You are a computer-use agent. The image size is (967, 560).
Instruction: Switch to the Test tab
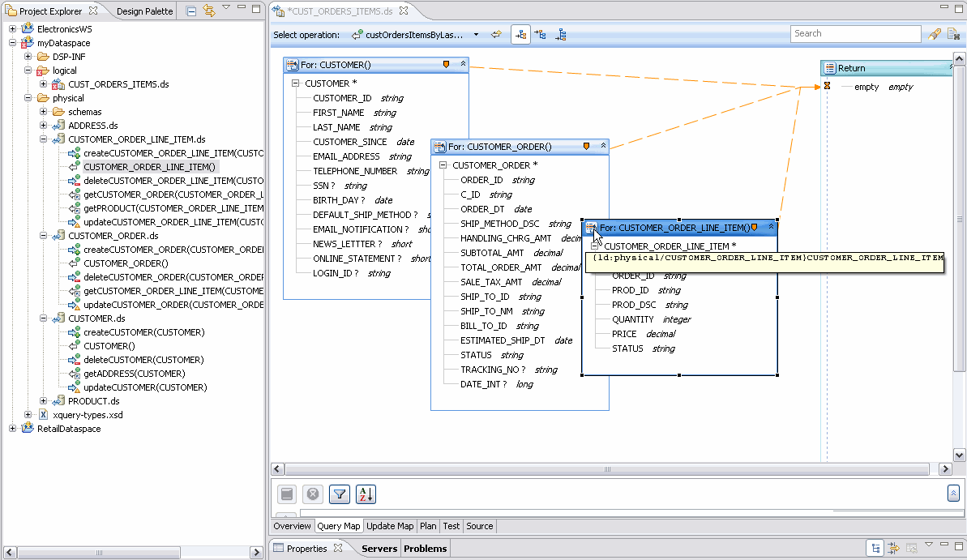451,526
